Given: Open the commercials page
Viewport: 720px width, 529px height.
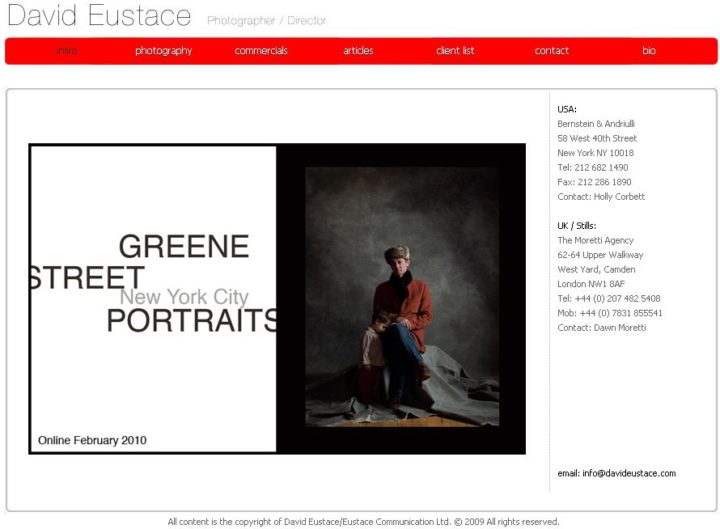Looking at the screenshot, I should pyautogui.click(x=261, y=51).
